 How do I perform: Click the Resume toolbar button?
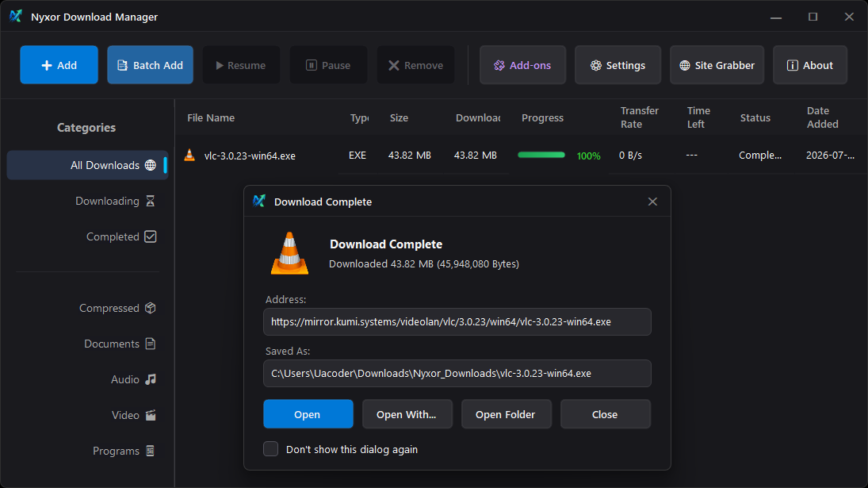click(x=241, y=65)
